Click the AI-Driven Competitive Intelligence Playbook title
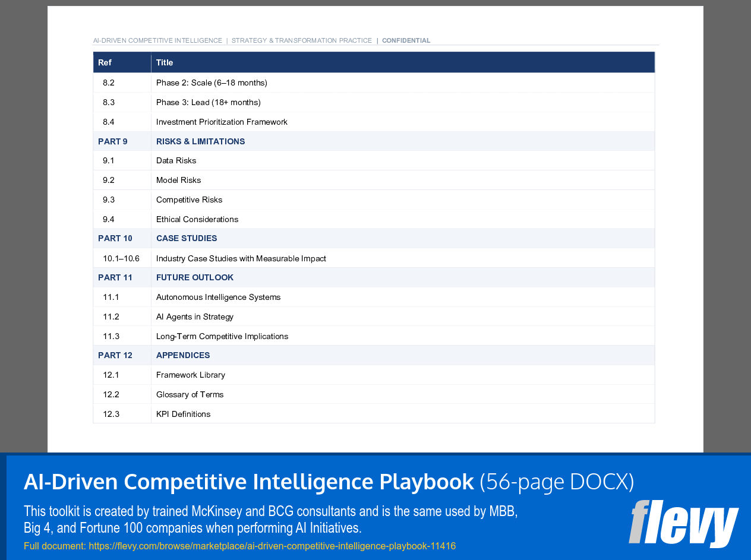This screenshot has height=560, width=751. click(x=247, y=482)
